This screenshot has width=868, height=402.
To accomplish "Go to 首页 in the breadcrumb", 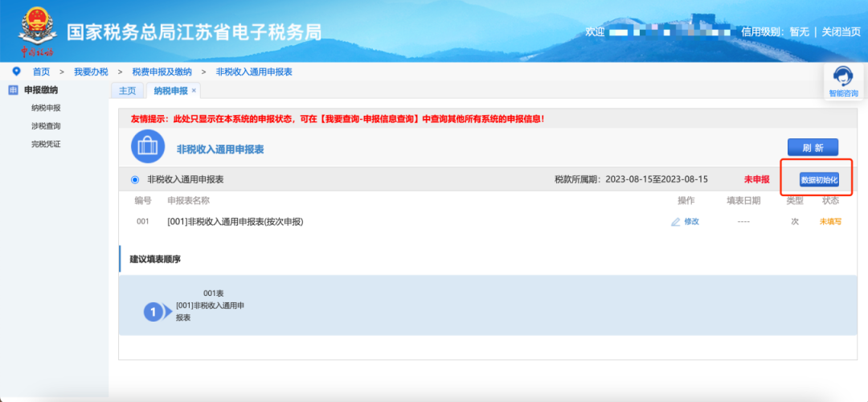I will (x=41, y=72).
